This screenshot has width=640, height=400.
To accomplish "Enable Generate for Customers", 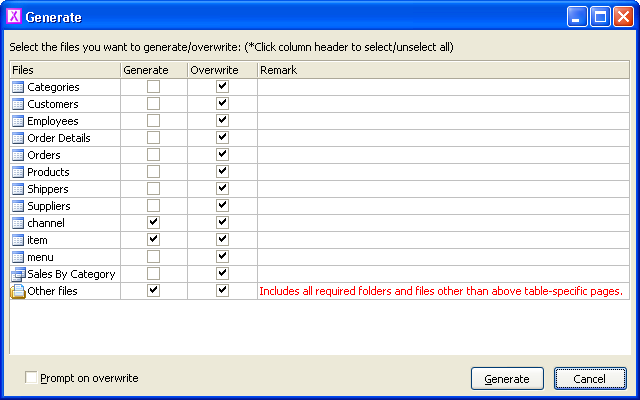I will [153, 104].
